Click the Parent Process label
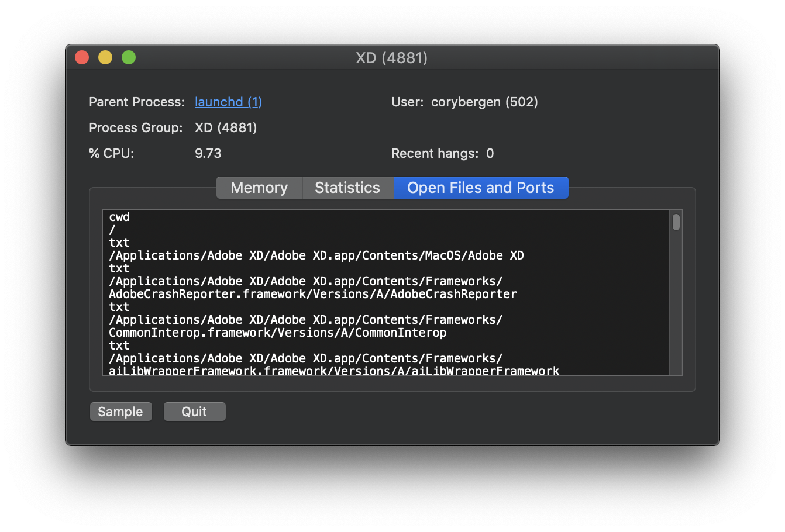785x532 pixels. tap(137, 102)
